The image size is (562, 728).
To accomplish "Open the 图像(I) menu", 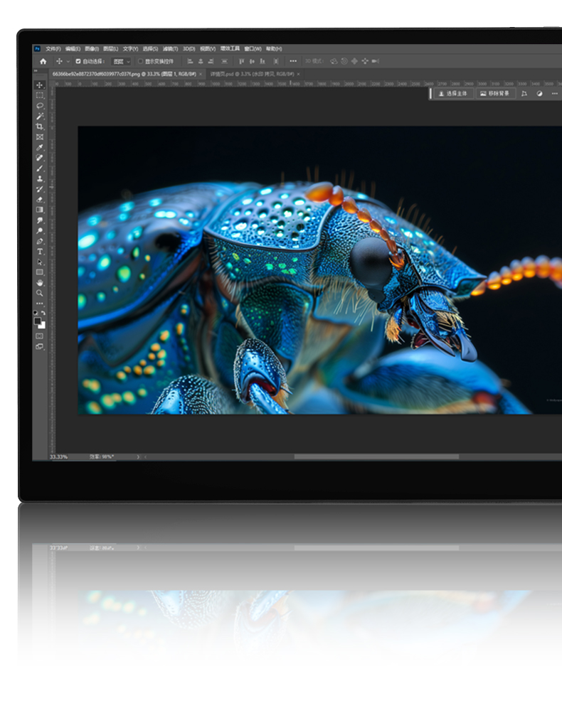I will pyautogui.click(x=92, y=49).
